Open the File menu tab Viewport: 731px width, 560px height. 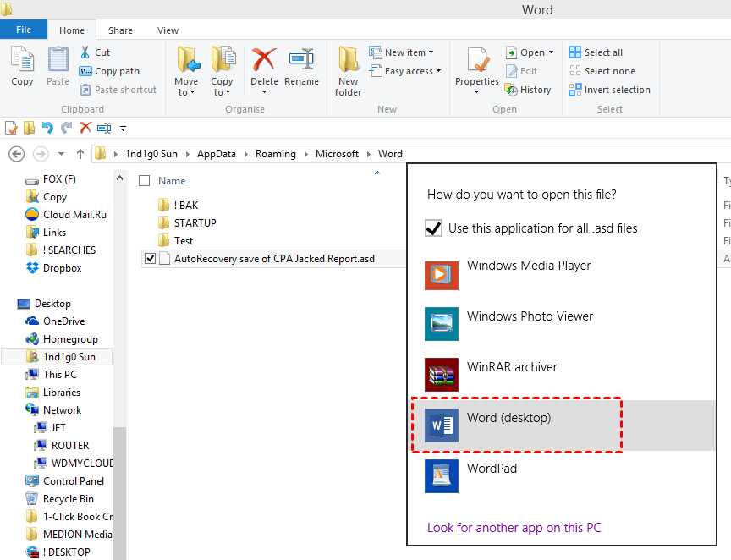coord(24,30)
